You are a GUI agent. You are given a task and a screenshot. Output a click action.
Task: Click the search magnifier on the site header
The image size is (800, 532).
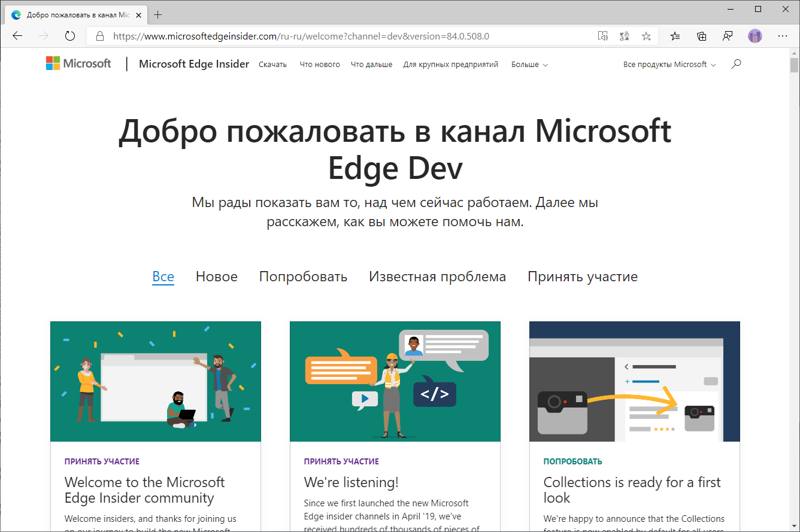coord(737,64)
